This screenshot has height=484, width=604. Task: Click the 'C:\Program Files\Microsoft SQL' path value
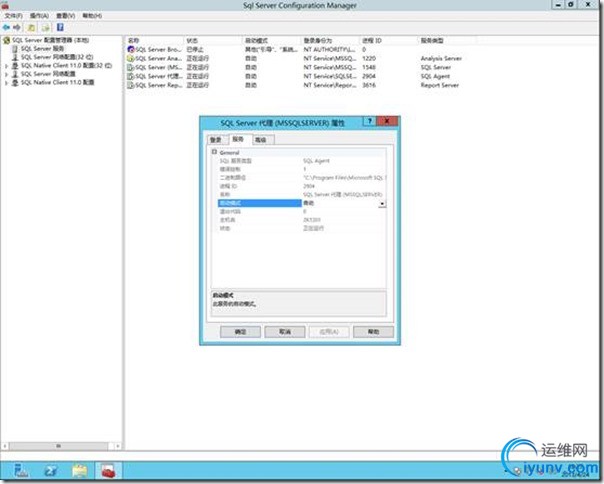coord(344,178)
